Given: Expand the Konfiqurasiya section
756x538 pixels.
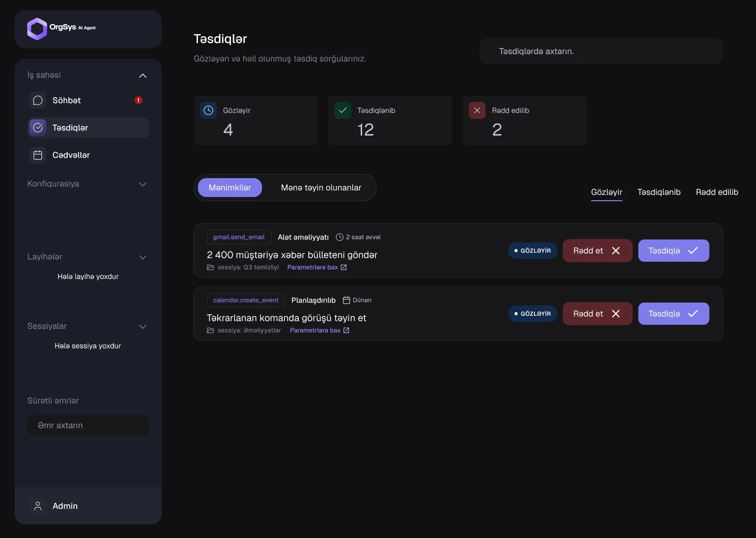Looking at the screenshot, I should 143,184.
